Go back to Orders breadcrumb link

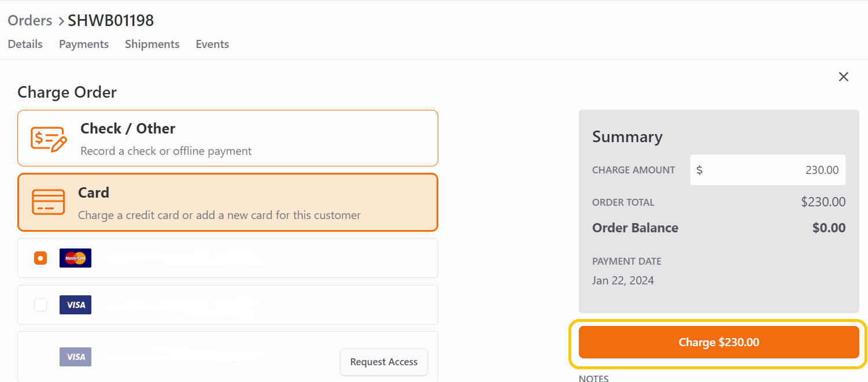(30, 21)
